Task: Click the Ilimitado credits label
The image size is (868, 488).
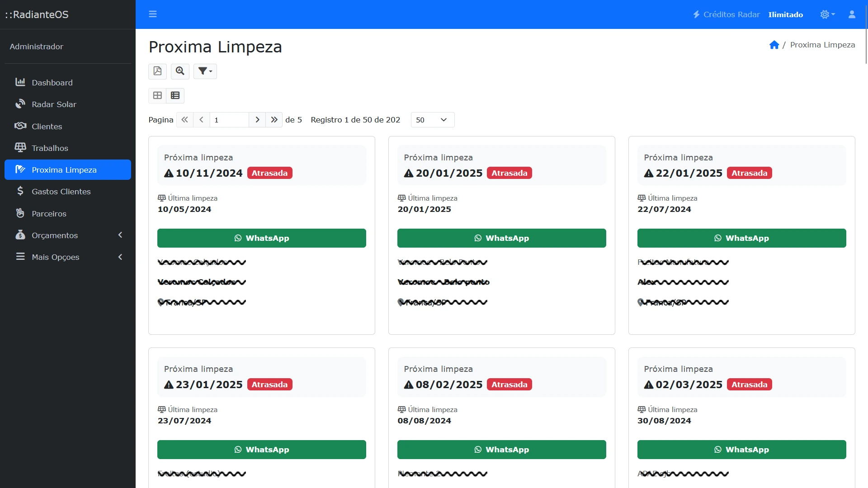Action: (x=786, y=14)
